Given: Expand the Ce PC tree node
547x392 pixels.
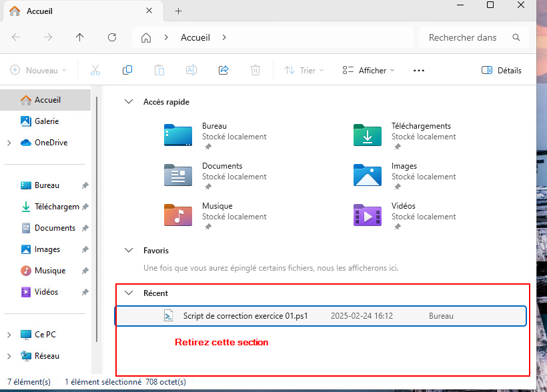Looking at the screenshot, I should coord(9,335).
